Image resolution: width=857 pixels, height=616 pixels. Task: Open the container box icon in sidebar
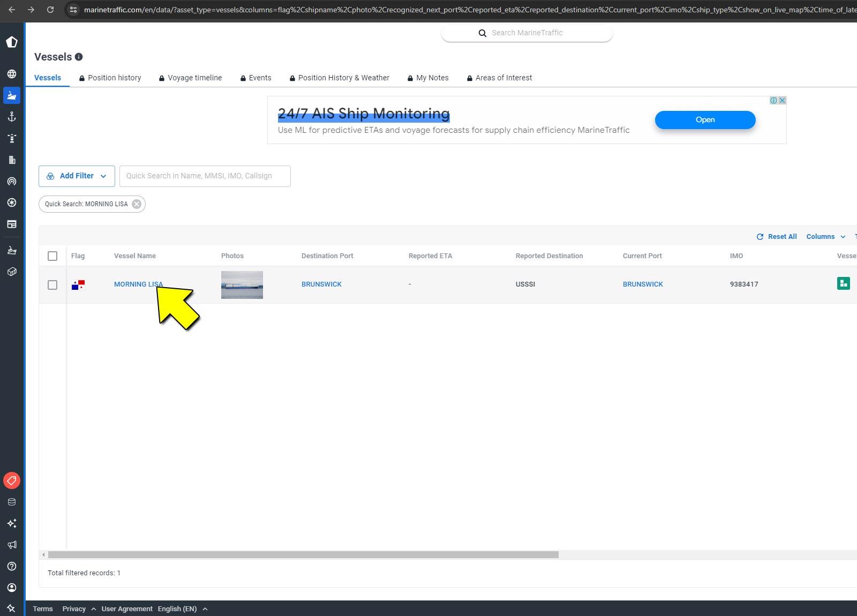coord(12,272)
